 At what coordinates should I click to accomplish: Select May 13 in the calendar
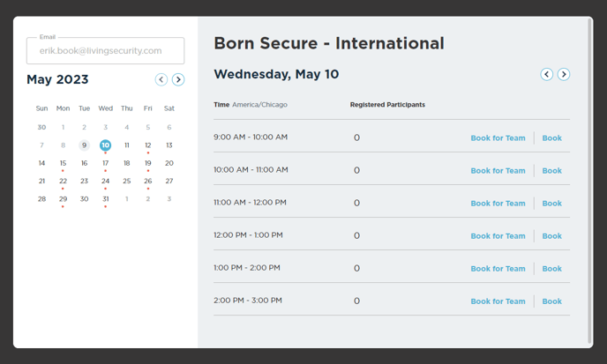click(169, 145)
